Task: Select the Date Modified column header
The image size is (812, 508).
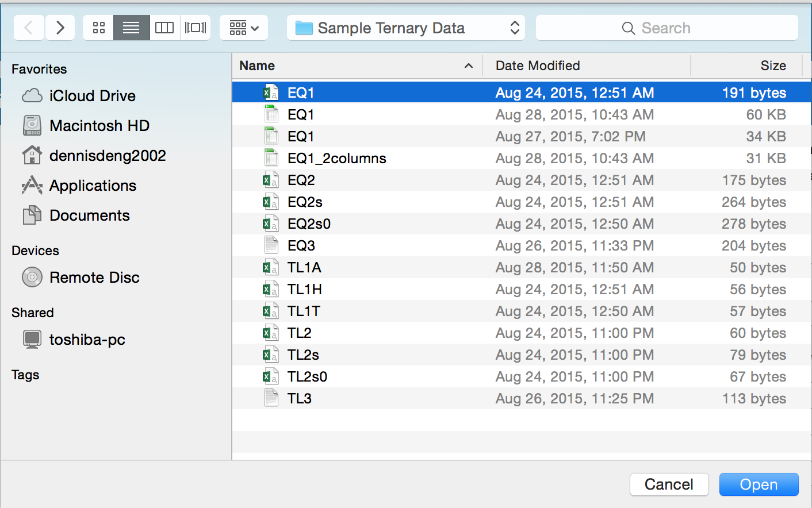Action: click(537, 66)
